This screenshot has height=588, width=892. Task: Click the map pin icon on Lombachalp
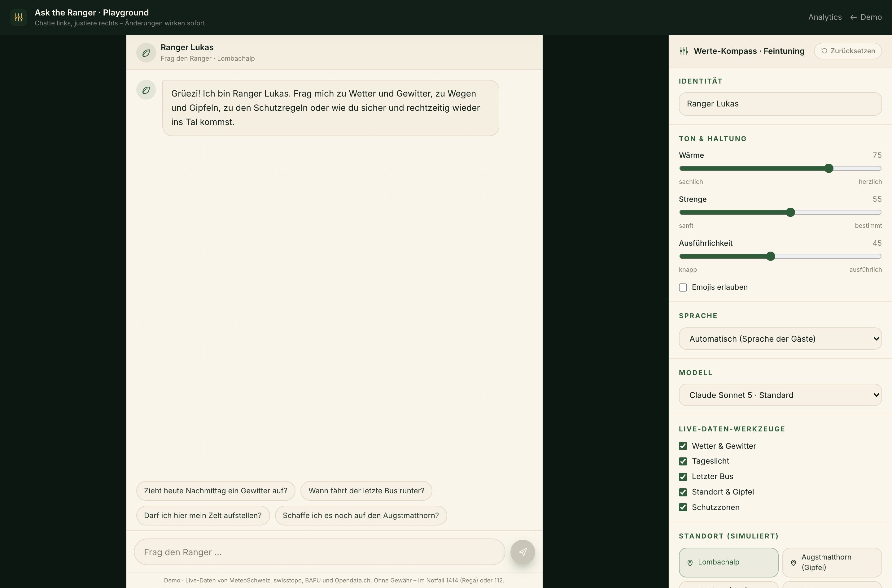click(x=690, y=563)
